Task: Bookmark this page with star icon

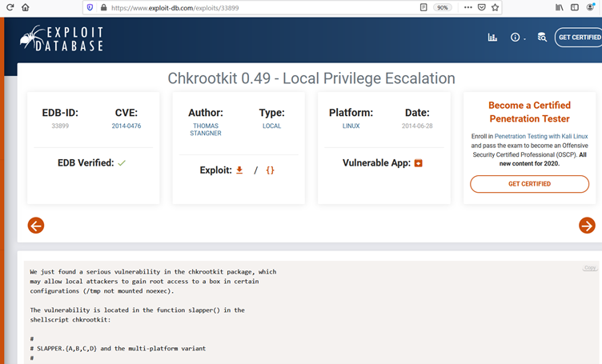Action: pos(496,7)
